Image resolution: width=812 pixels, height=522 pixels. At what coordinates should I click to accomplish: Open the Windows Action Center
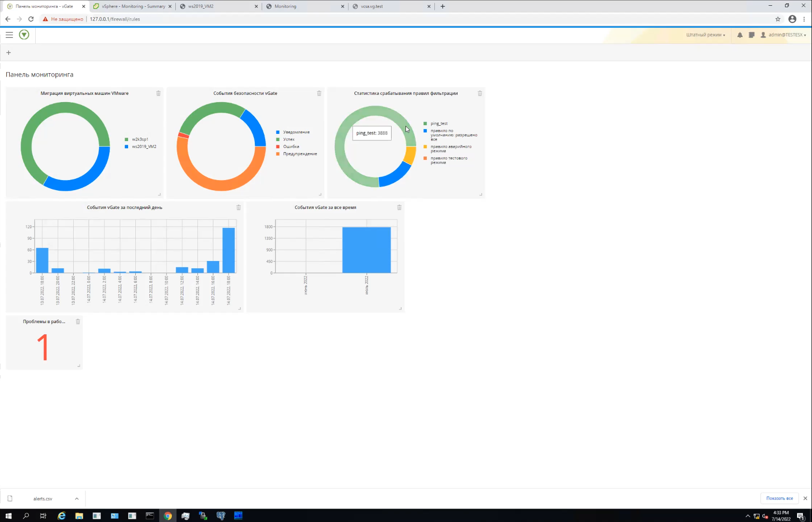[800, 516]
